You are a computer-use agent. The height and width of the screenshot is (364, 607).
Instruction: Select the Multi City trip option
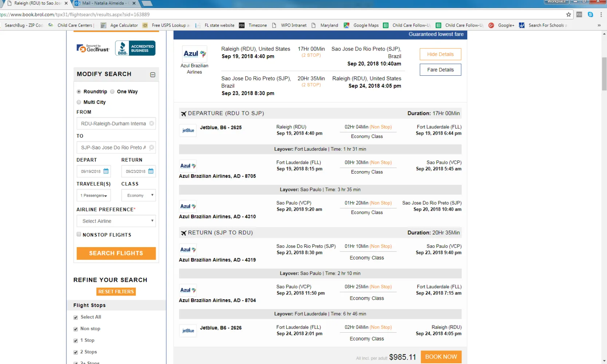(79, 102)
